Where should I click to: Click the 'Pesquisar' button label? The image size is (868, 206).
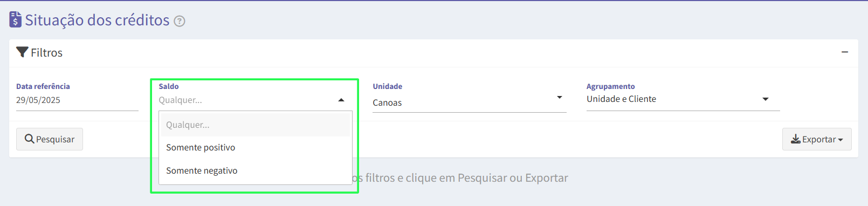(55, 139)
